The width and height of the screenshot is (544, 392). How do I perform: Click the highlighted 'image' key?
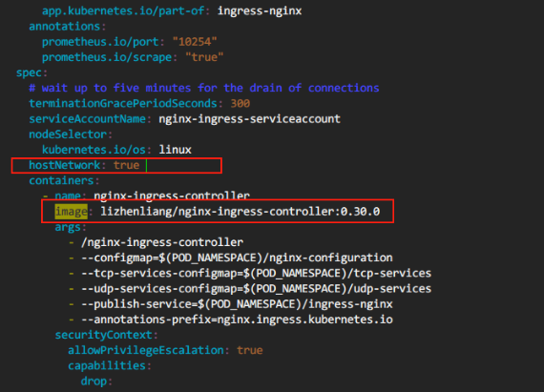(72, 212)
